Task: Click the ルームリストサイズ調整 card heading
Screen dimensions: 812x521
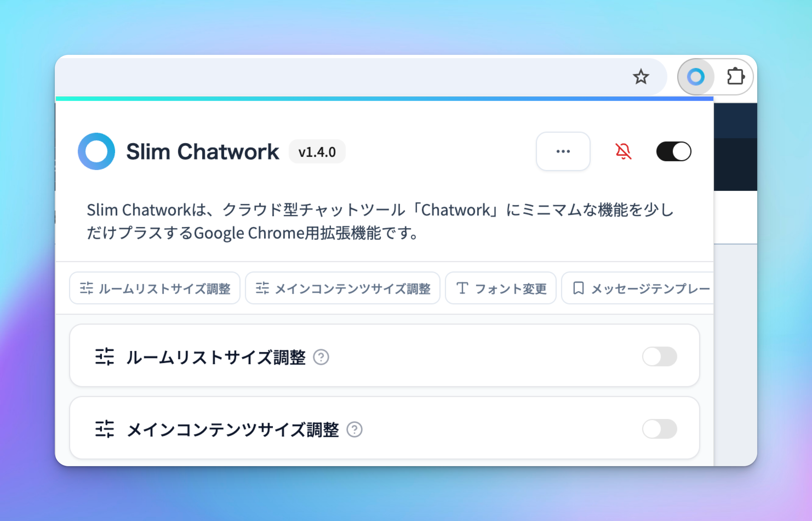Action: point(216,357)
